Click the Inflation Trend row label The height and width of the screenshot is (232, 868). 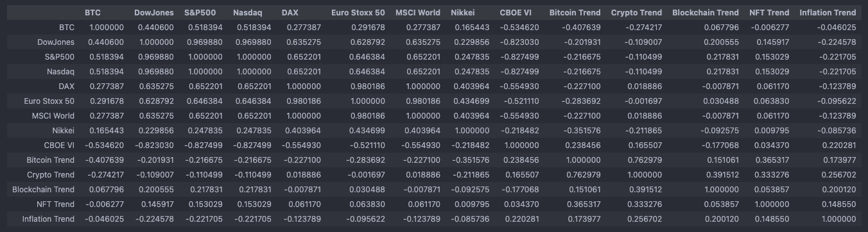tap(48, 219)
